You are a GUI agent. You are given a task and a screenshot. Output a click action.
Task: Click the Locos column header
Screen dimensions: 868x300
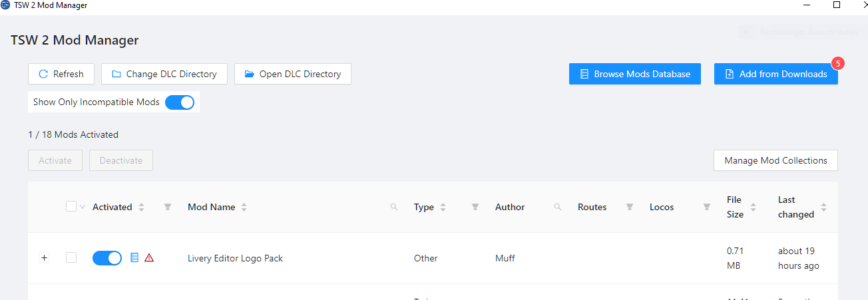point(662,207)
